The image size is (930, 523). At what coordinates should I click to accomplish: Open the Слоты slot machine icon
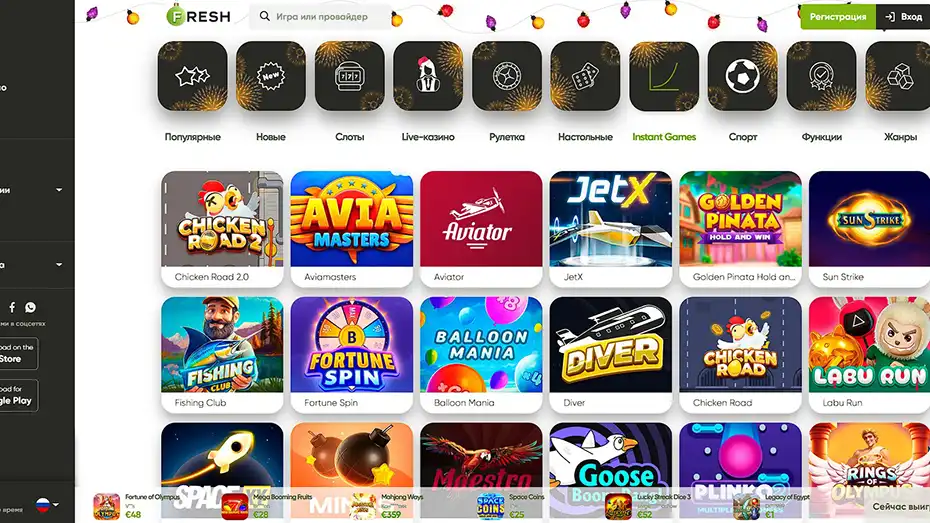tap(349, 76)
